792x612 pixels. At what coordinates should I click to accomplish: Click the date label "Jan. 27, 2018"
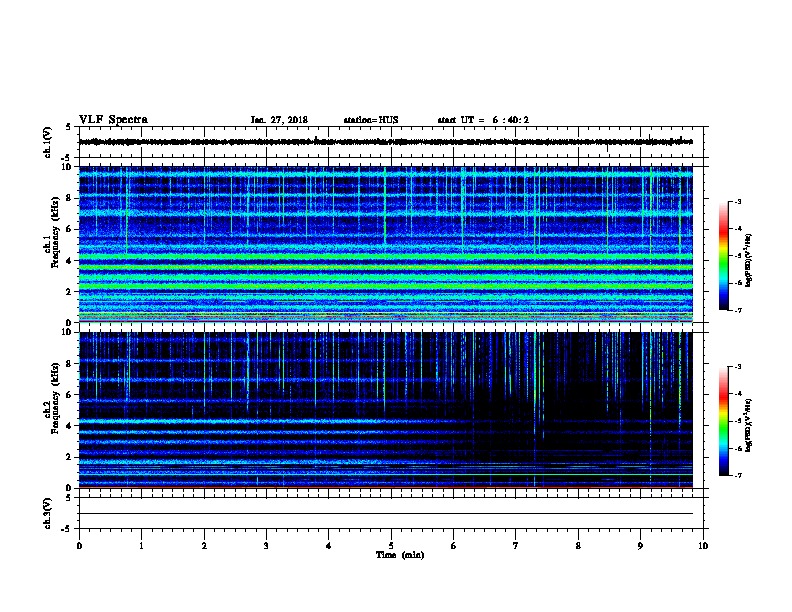pyautogui.click(x=279, y=120)
